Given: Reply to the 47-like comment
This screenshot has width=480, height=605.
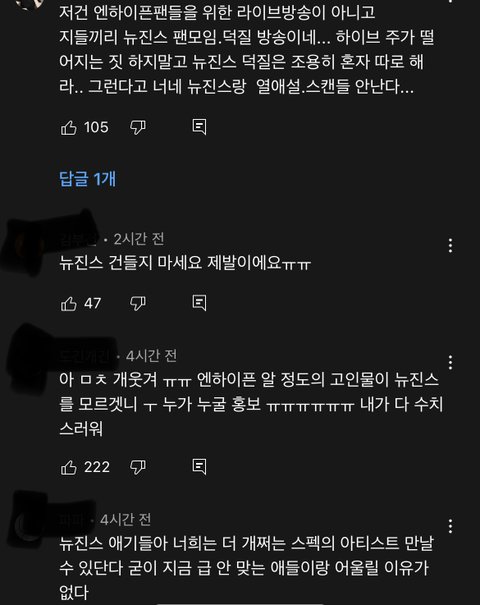Looking at the screenshot, I should 199,303.
